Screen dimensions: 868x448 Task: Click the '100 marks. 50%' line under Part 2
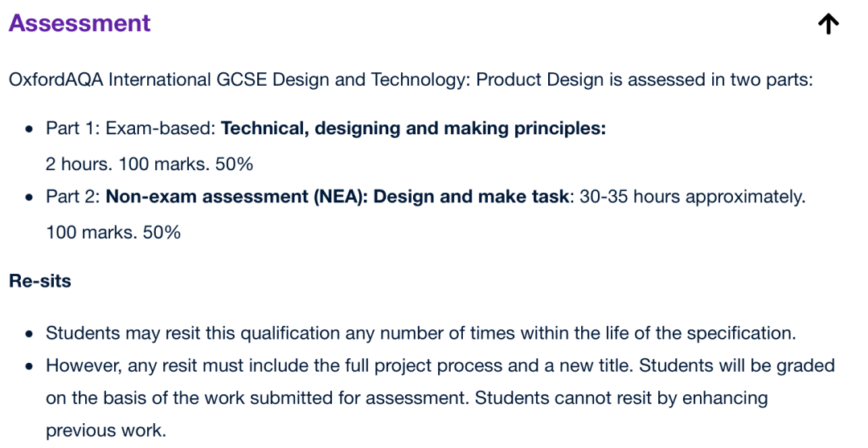coord(113,232)
